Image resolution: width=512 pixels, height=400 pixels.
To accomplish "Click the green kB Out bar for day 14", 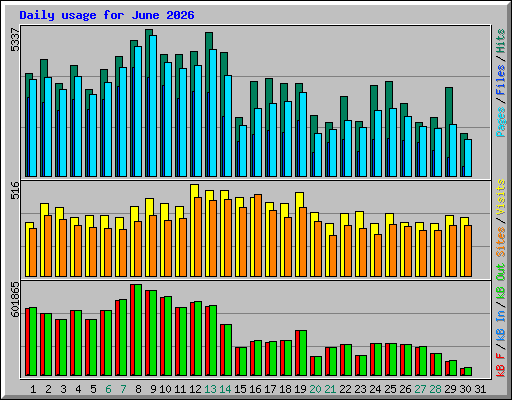I will click(228, 350).
